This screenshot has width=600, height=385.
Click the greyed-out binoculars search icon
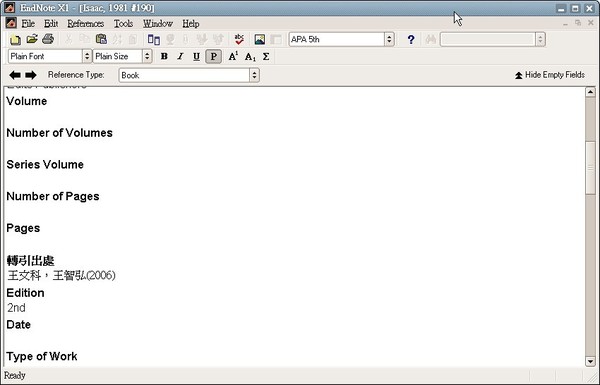click(431, 39)
